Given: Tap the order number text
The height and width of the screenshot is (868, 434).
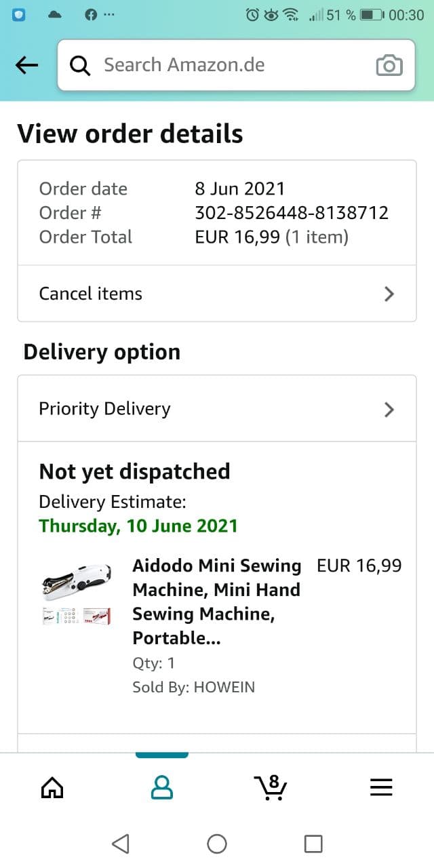Looking at the screenshot, I should click(292, 213).
